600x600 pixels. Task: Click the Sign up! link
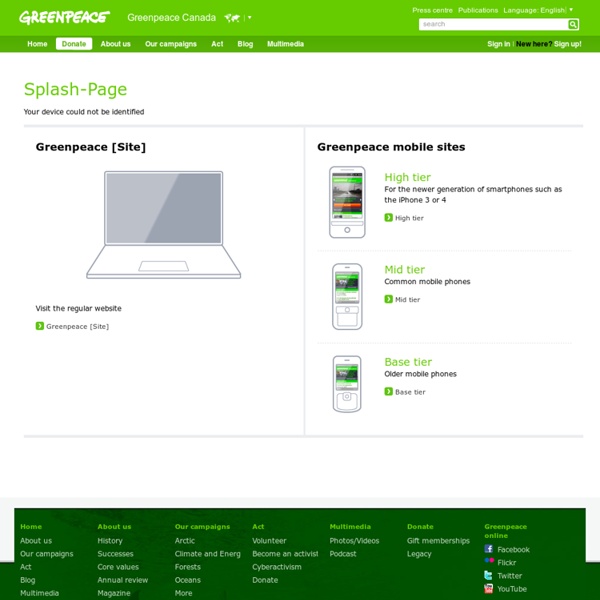tap(567, 44)
